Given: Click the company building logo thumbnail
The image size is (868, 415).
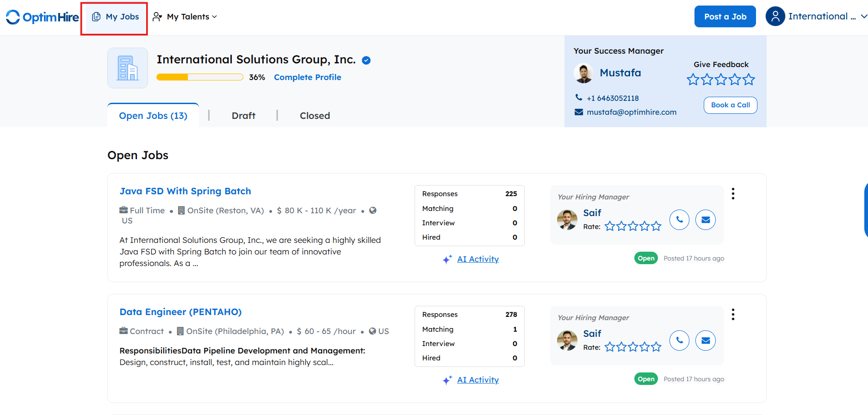Looking at the screenshot, I should tap(128, 68).
